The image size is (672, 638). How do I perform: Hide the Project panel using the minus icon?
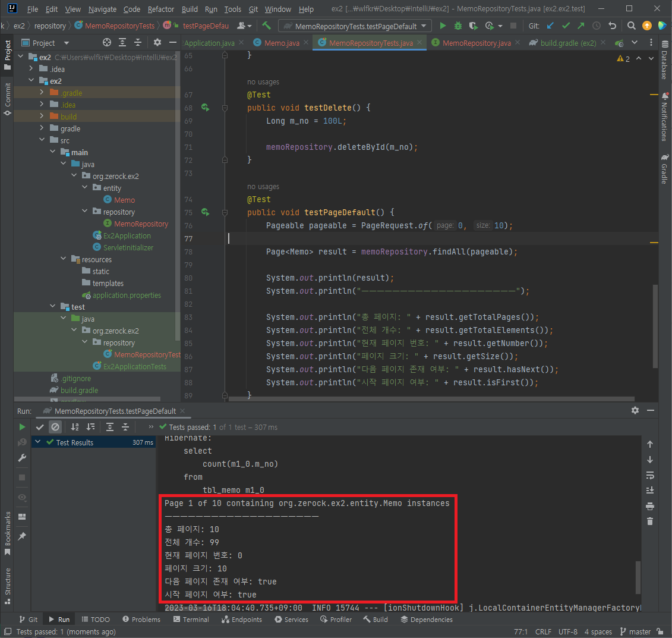173,42
